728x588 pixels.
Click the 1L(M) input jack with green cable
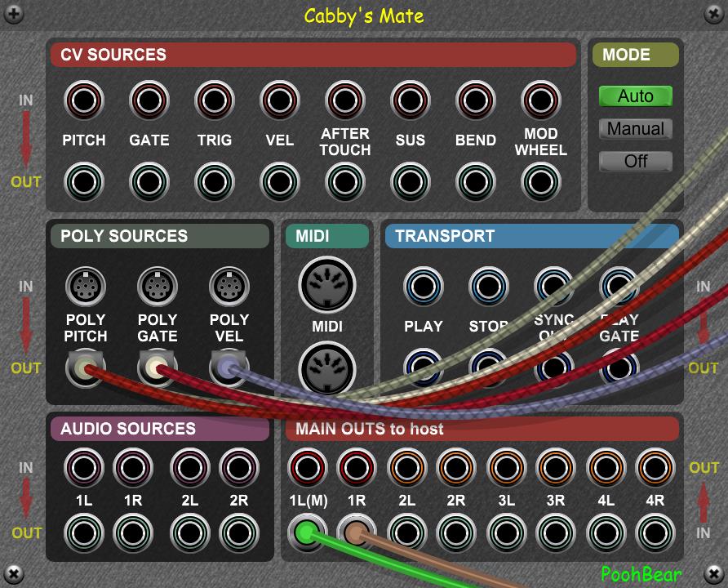point(307,532)
